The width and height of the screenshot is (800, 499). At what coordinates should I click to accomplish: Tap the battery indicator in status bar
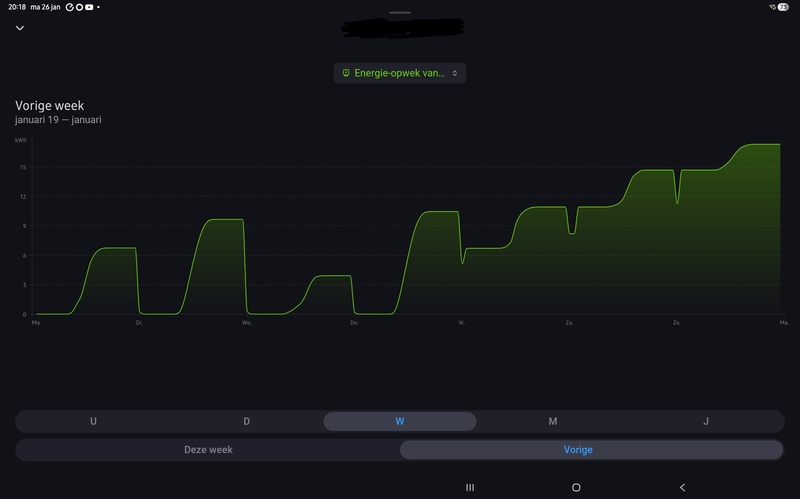pyautogui.click(x=783, y=7)
